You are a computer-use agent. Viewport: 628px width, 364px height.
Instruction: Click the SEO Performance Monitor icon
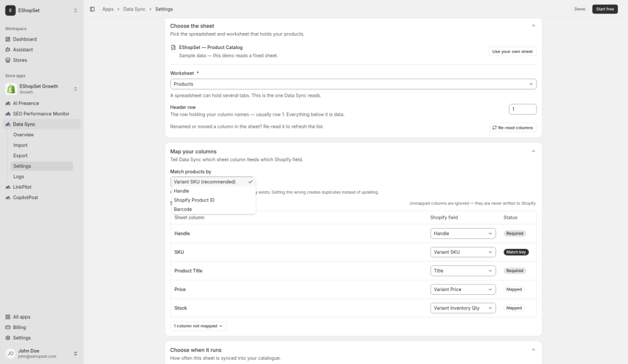[x=7, y=113]
